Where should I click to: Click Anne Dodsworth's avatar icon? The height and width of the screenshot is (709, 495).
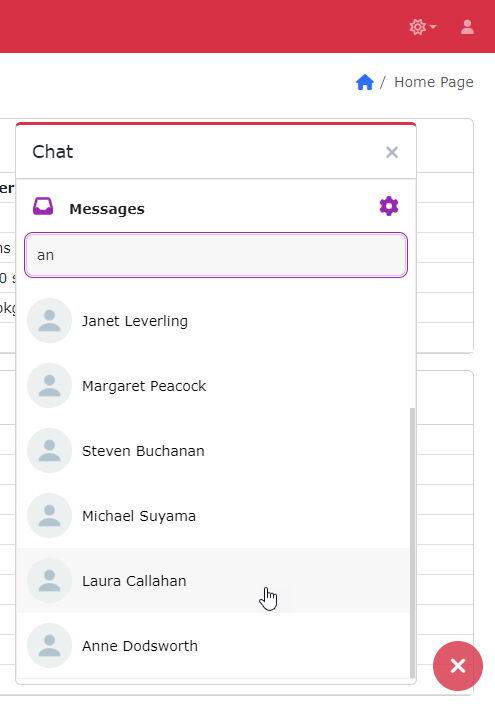49,646
